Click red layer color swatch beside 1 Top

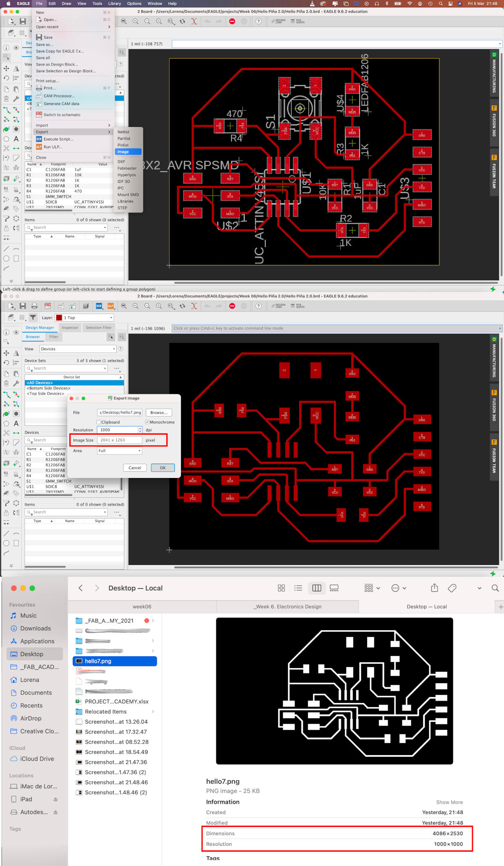(x=59, y=318)
